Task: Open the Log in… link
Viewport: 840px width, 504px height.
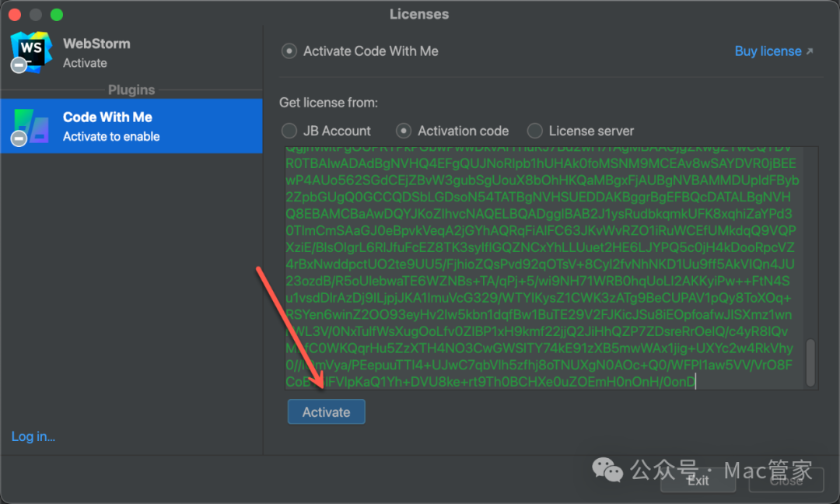Action: click(x=33, y=436)
